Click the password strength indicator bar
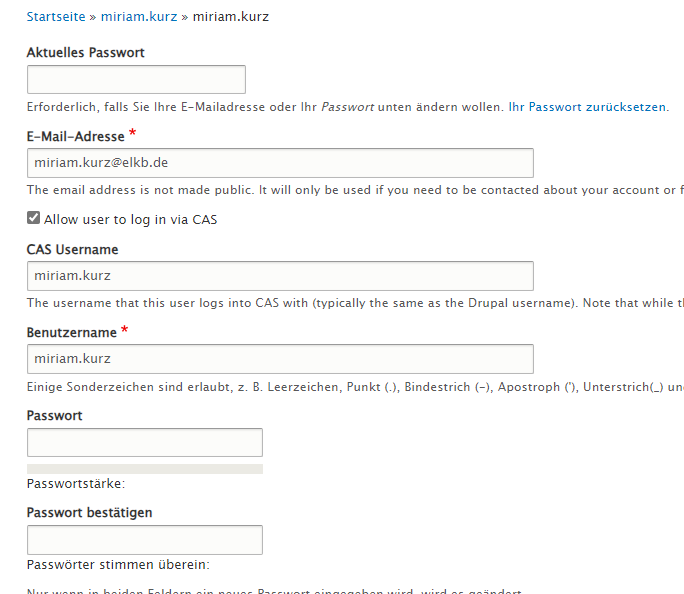684x594 pixels. 145,469
